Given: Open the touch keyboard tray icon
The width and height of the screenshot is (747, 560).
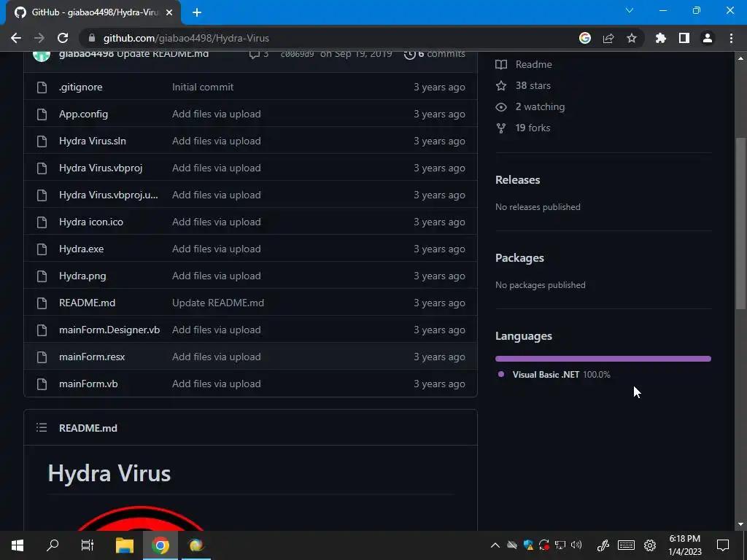Looking at the screenshot, I should [626, 545].
